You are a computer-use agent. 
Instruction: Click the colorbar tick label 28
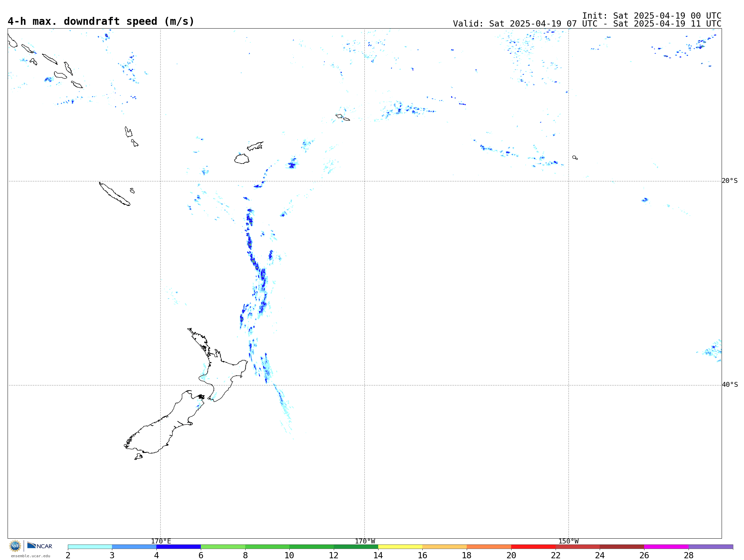689,555
